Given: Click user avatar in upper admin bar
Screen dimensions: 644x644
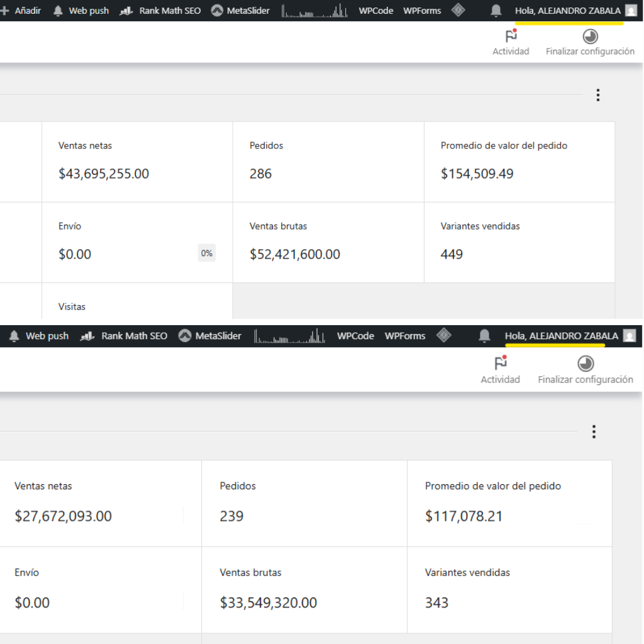Looking at the screenshot, I should coord(631,11).
